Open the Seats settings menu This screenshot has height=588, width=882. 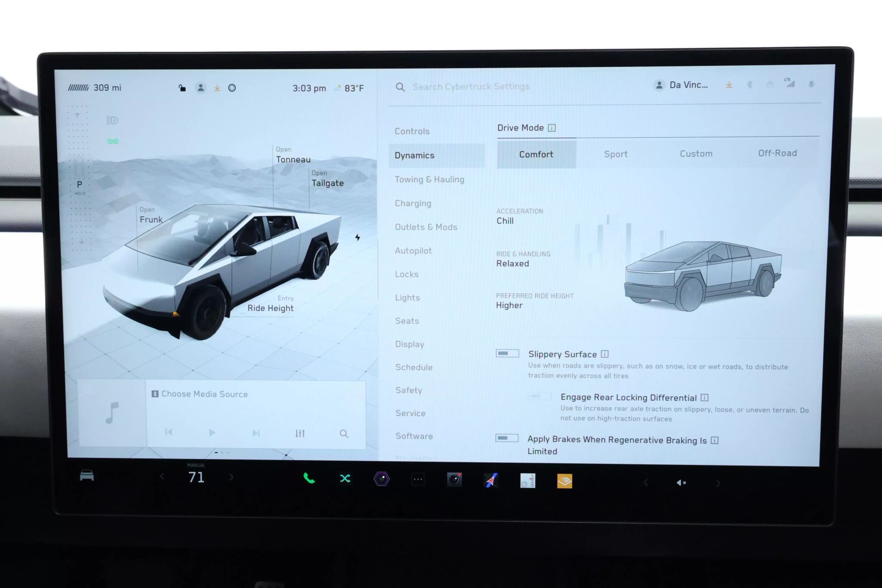click(407, 321)
